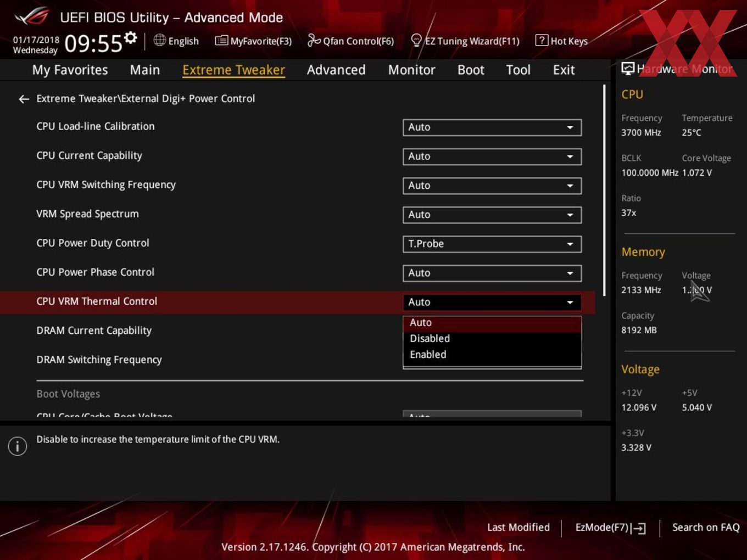
Task: Select CPU Load-line Calibration label
Action: [96, 126]
